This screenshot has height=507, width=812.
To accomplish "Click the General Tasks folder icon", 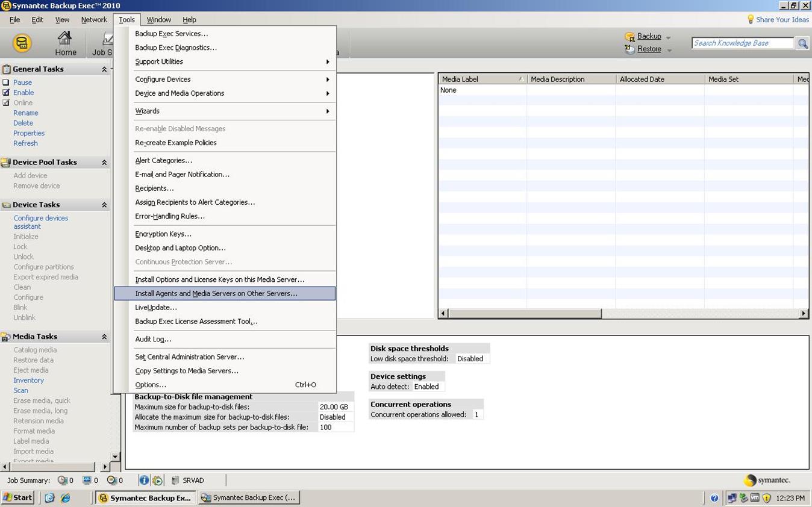I will coord(6,69).
